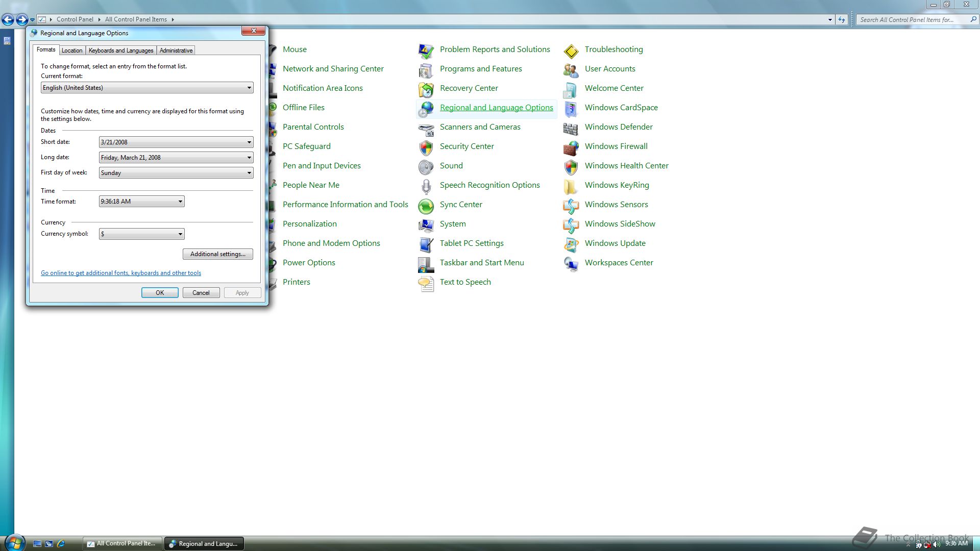The width and height of the screenshot is (980, 551).
Task: Open the Parental Controls link
Action: pos(313,127)
